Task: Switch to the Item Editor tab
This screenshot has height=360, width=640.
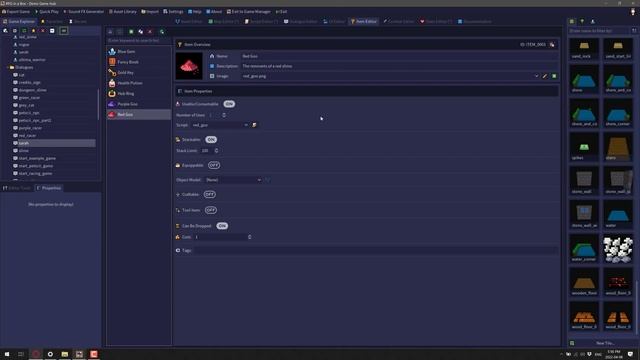Action: coord(364,21)
